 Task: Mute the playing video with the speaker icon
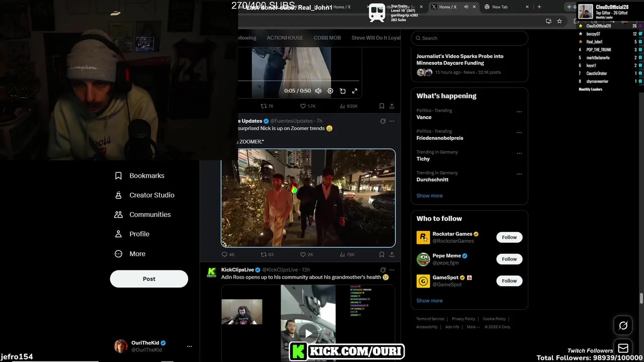point(318,91)
